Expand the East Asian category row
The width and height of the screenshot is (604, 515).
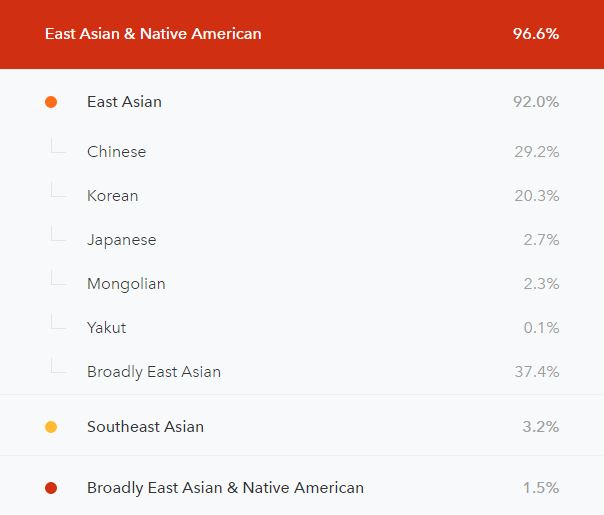tap(302, 102)
